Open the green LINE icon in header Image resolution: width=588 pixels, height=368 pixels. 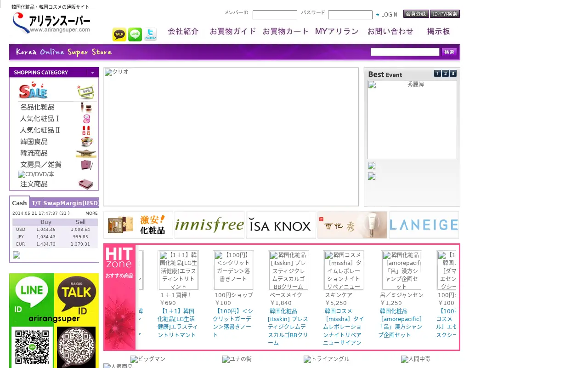(135, 34)
